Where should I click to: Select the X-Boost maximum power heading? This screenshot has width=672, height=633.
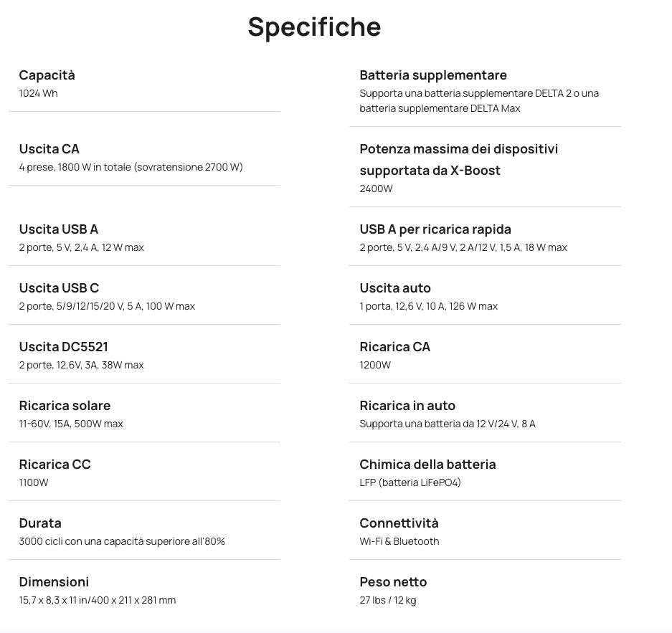click(458, 160)
